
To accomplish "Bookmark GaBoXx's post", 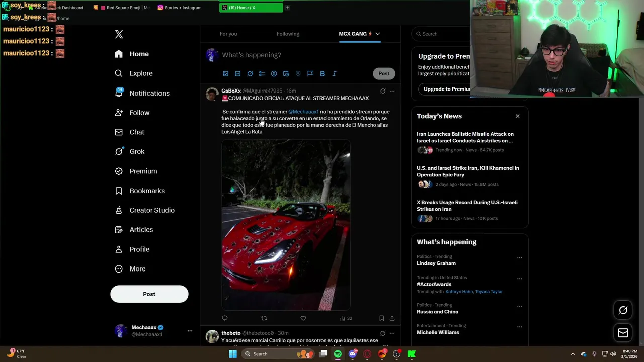I will (382, 318).
